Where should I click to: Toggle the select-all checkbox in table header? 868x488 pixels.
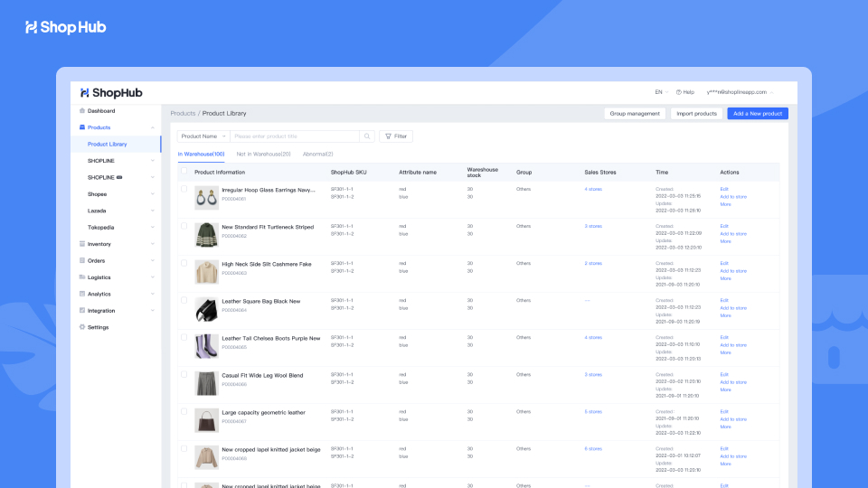coord(184,171)
